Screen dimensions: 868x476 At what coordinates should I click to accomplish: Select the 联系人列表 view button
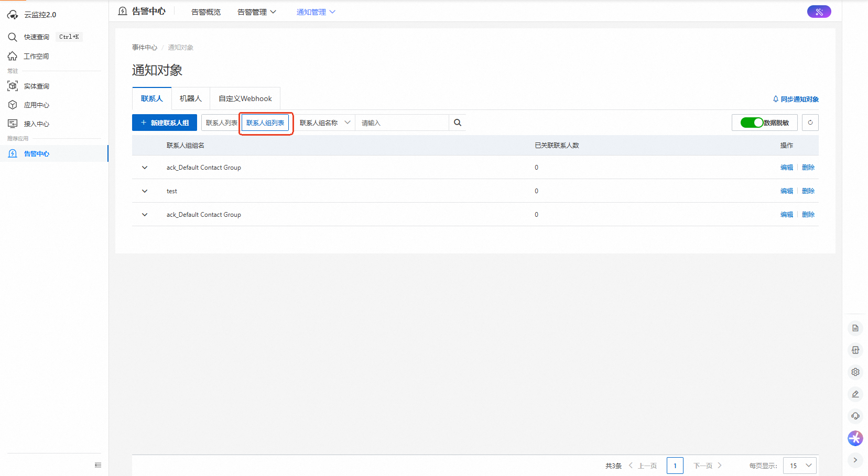pyautogui.click(x=221, y=123)
